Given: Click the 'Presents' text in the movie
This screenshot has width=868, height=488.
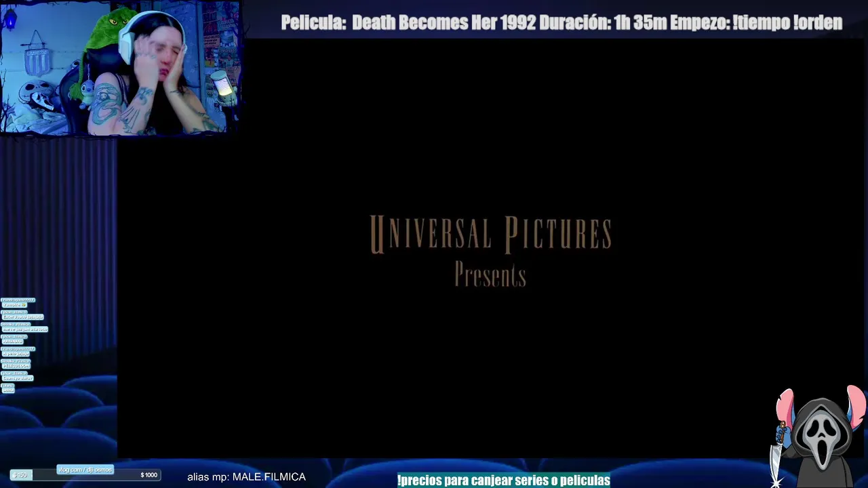Looking at the screenshot, I should pos(490,275).
